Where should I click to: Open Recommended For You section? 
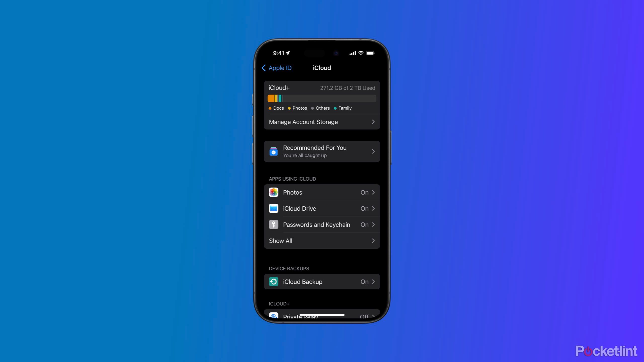322,152
